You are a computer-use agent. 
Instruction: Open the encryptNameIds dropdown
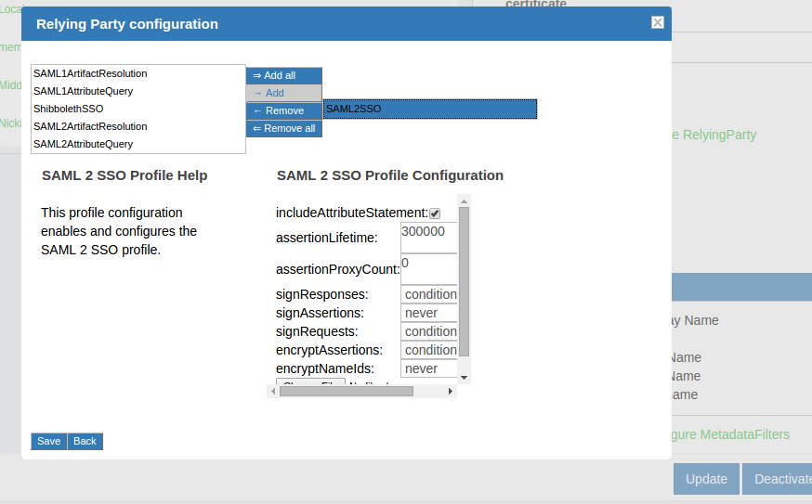429,368
